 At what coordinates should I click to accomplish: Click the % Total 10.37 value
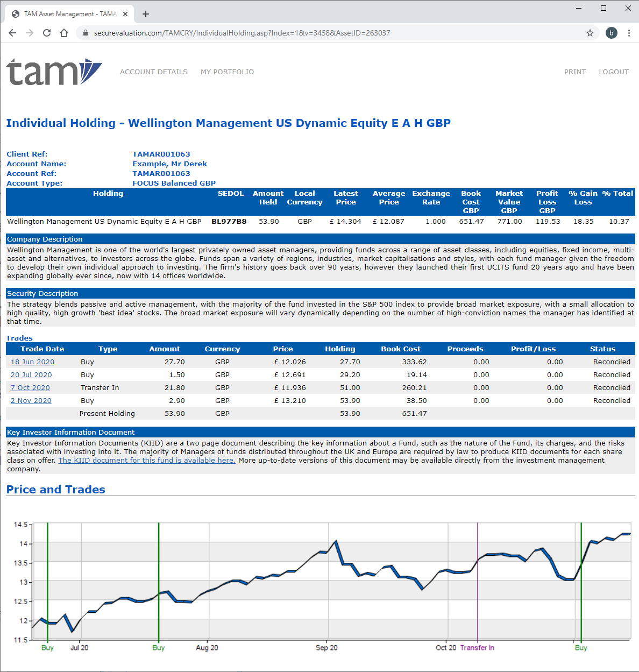(619, 222)
